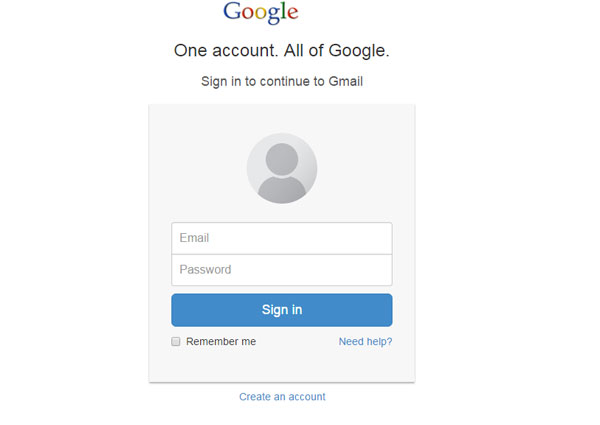The image size is (600, 425).
Task: Click the Remember me label text
Action: (221, 342)
